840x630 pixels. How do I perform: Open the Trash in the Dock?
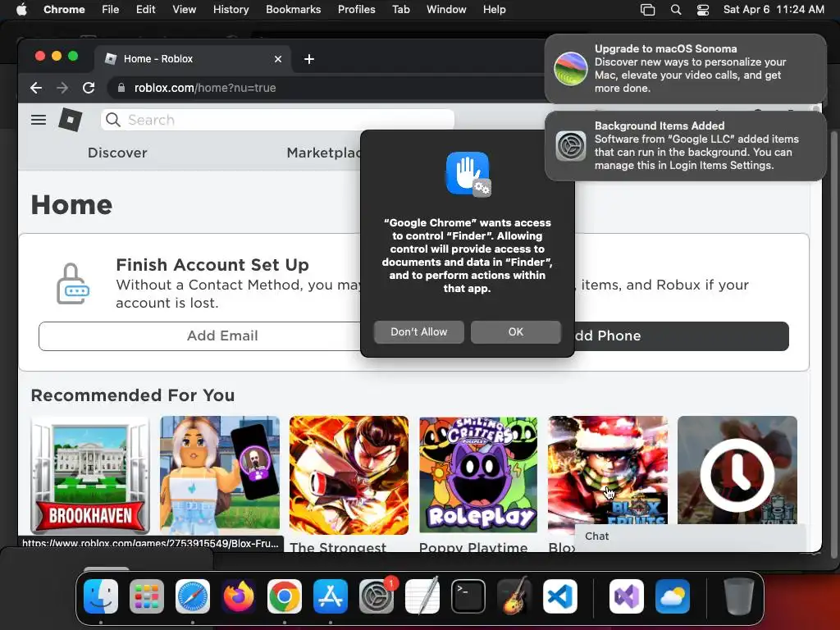(x=739, y=596)
